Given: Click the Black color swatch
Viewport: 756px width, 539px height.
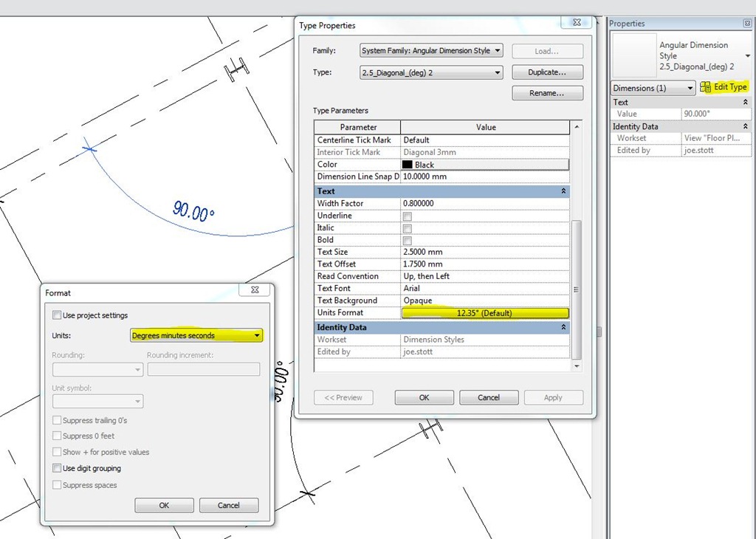Looking at the screenshot, I should 407,165.
